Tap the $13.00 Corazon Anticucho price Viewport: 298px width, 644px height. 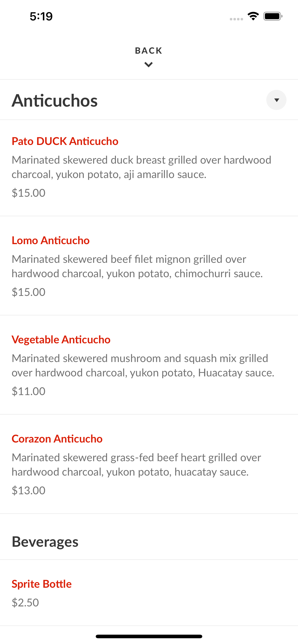29,490
